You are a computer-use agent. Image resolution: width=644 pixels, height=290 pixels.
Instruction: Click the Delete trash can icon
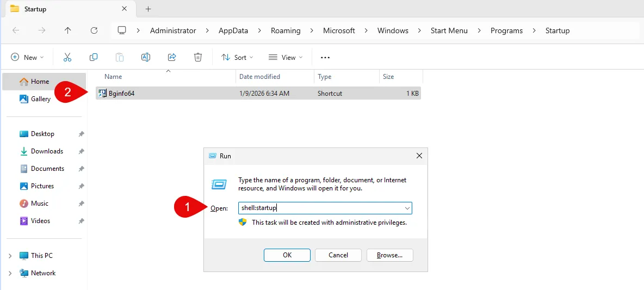point(198,57)
